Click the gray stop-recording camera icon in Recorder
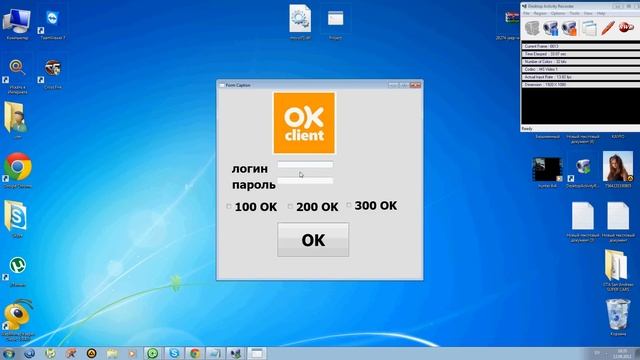This screenshot has width=640, height=360. pyautogui.click(x=532, y=28)
